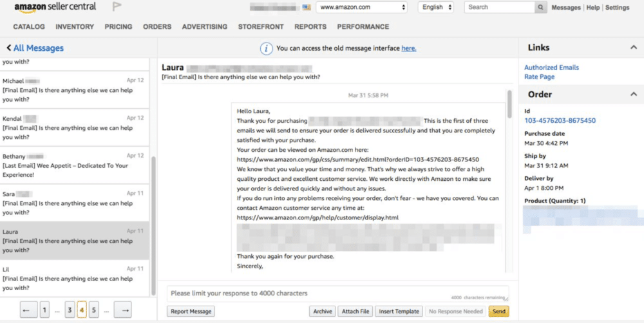The height and width of the screenshot is (323, 644).
Task: Click the 'Purchase date' label
Action: 545,133
